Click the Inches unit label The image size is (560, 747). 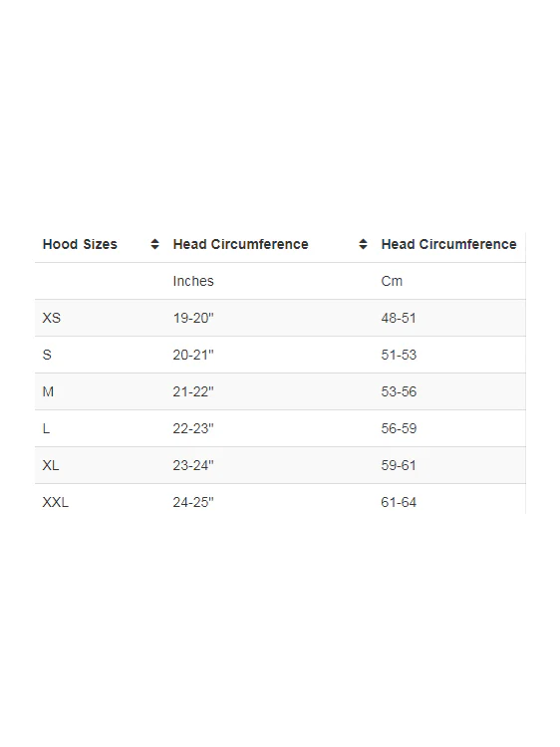(193, 281)
